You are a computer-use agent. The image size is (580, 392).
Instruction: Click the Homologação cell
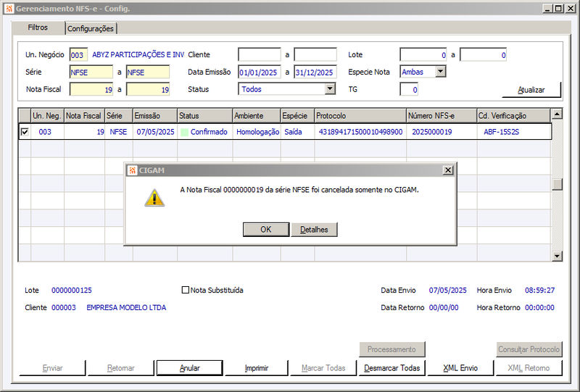[x=258, y=132]
